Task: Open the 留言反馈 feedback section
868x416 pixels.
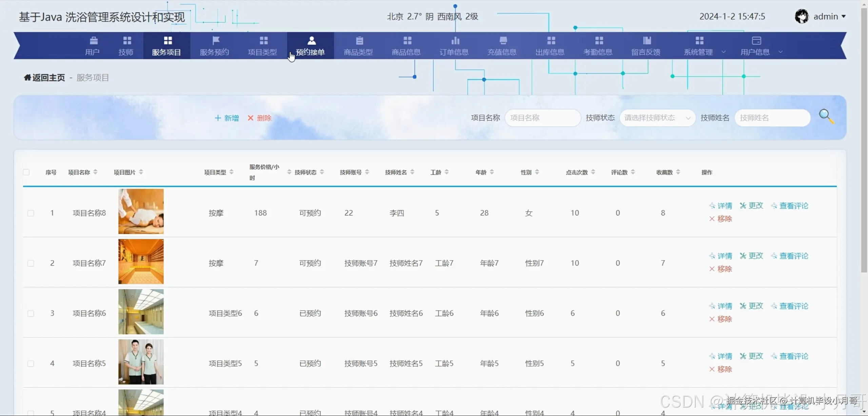Action: (x=646, y=45)
